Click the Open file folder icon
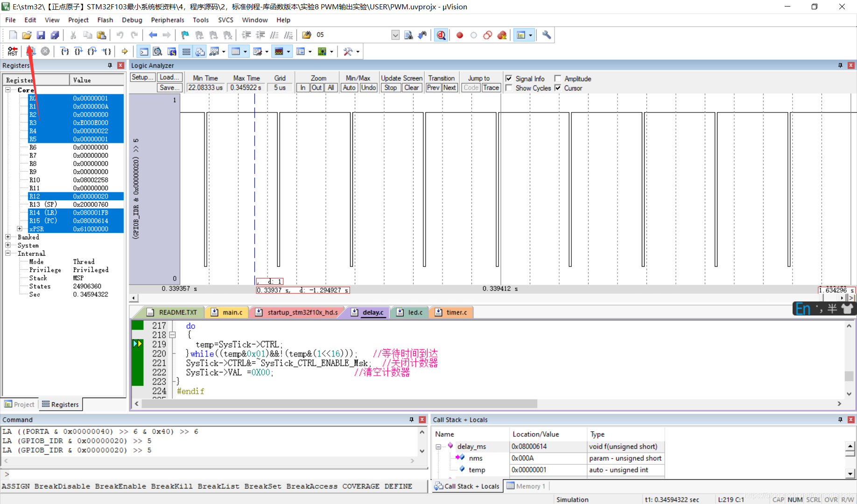This screenshot has width=857, height=504. 27,35
